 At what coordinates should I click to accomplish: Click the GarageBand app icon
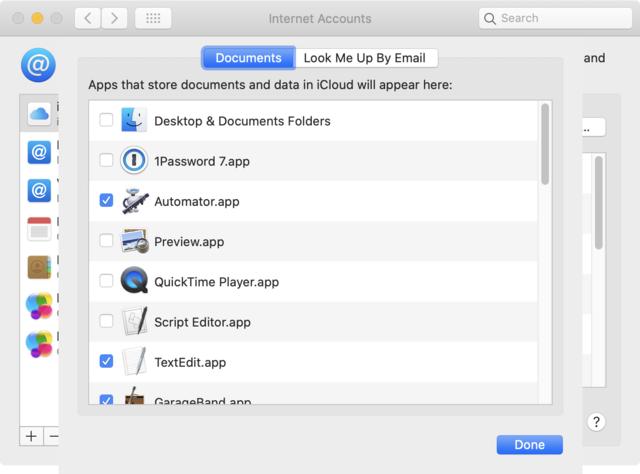point(135,395)
